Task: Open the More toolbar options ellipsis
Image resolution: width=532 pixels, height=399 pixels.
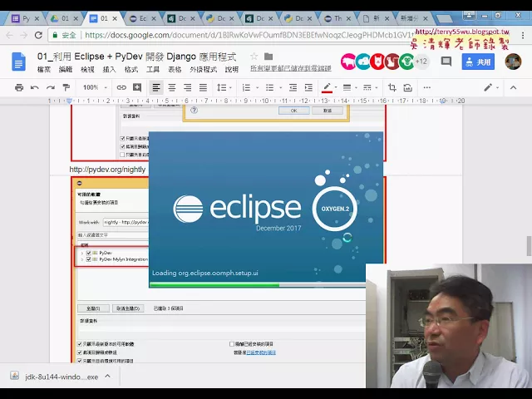Action: point(426,87)
